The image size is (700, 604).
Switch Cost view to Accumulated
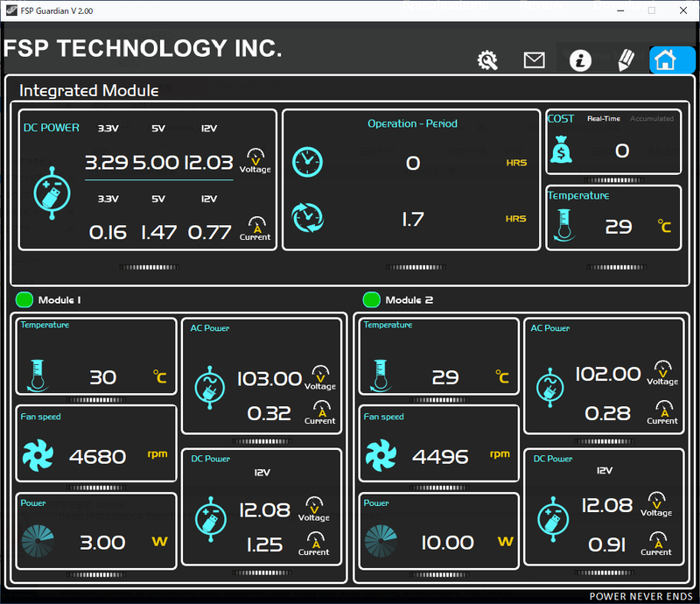[x=652, y=118]
